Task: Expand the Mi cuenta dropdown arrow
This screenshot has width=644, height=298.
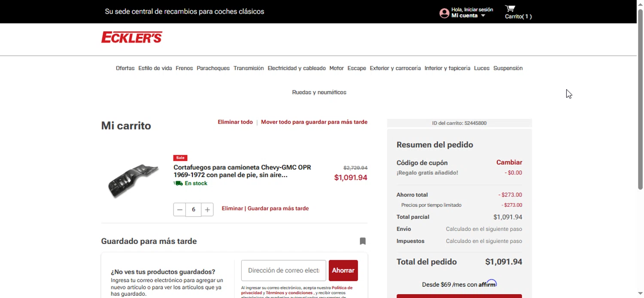Action: tap(483, 16)
